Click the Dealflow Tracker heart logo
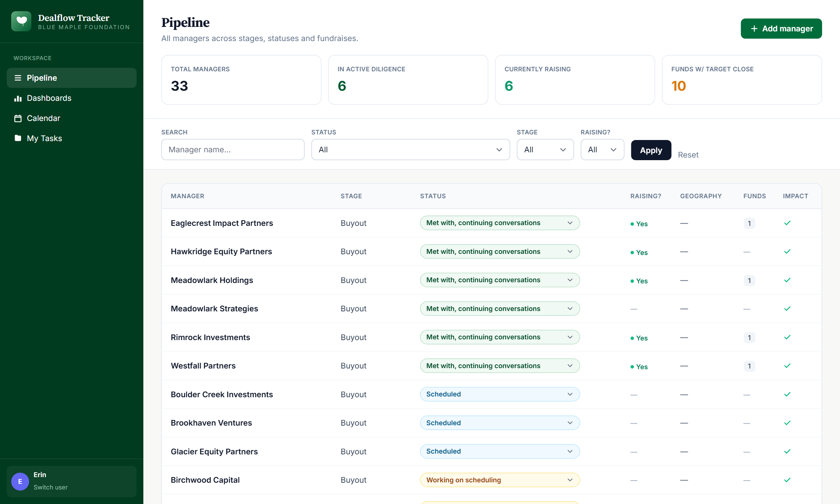840x504 pixels. [21, 21]
